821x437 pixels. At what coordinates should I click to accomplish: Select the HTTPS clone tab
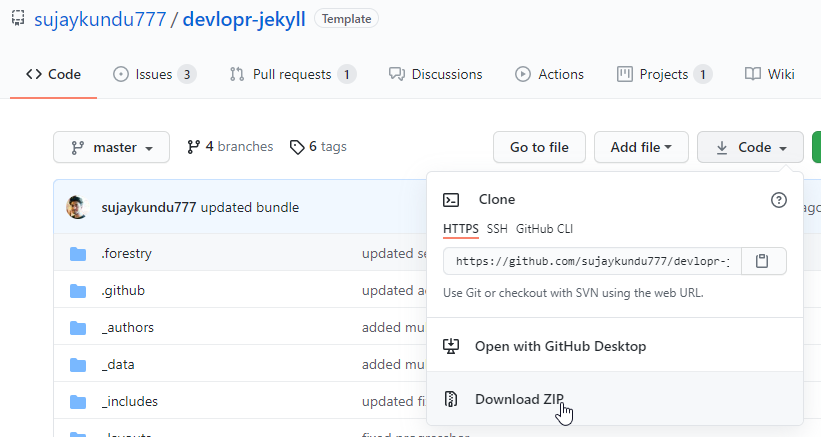click(461, 229)
